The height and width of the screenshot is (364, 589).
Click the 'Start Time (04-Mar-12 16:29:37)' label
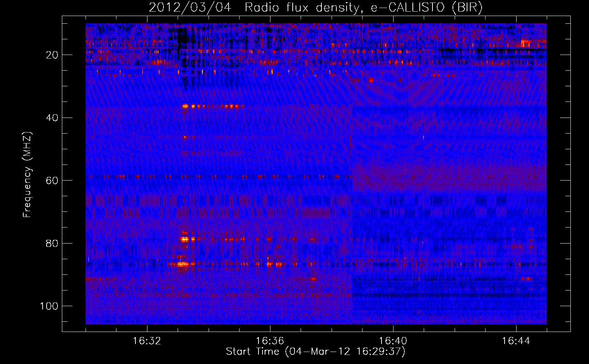tap(316, 352)
